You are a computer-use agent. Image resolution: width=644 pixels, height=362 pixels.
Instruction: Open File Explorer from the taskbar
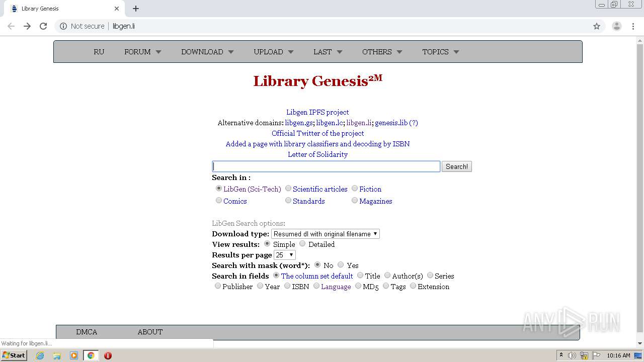point(57,355)
